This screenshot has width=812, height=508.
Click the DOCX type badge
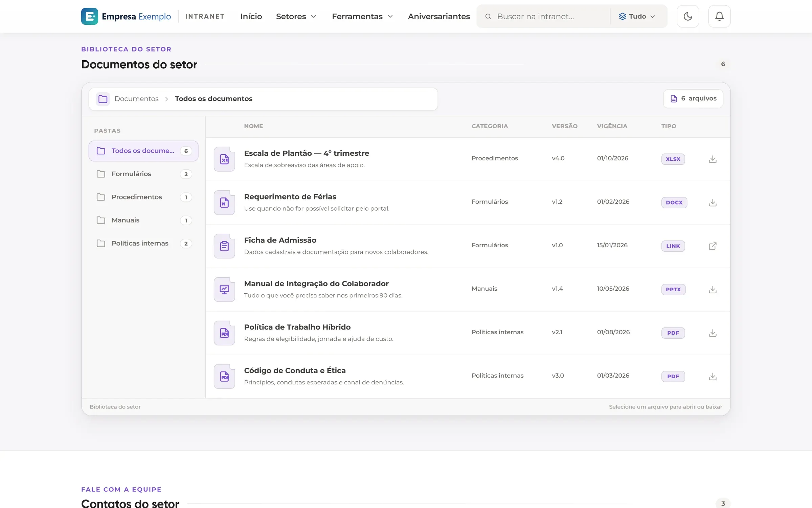[x=674, y=203]
